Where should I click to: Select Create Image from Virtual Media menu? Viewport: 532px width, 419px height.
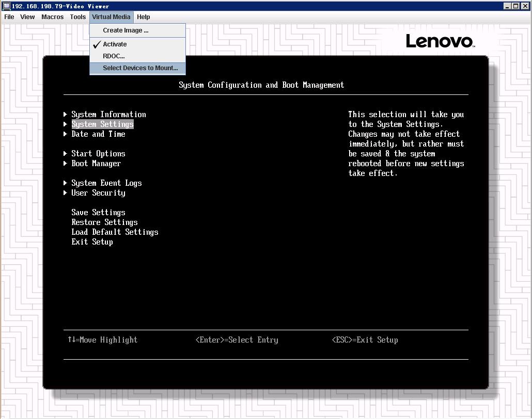[x=126, y=30]
